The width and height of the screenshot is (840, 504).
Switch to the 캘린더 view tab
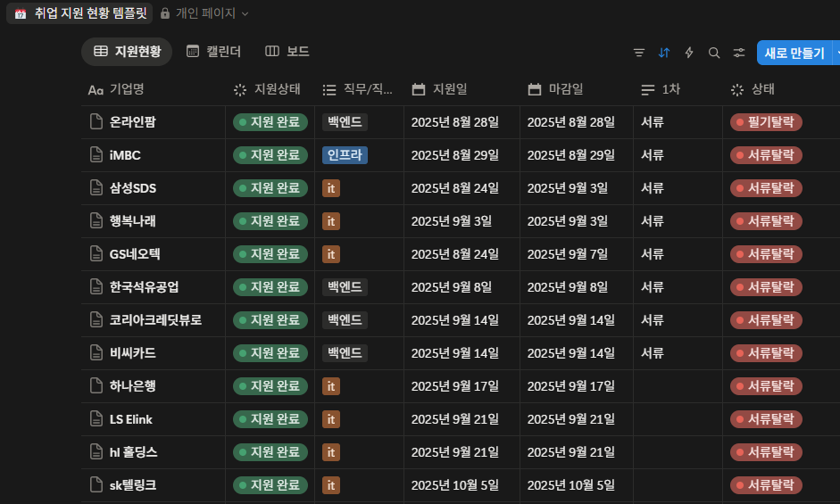click(213, 52)
